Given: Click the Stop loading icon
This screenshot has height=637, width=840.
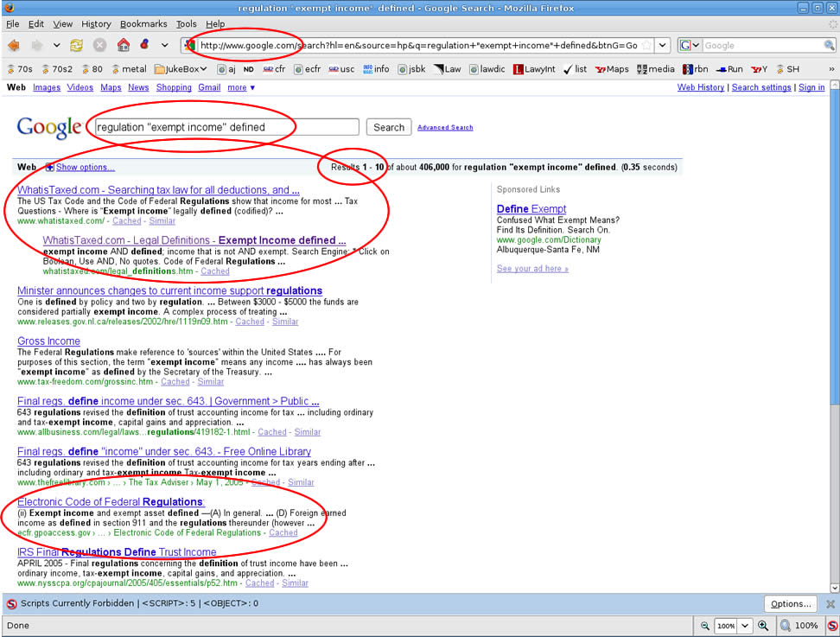Looking at the screenshot, I should click(100, 45).
